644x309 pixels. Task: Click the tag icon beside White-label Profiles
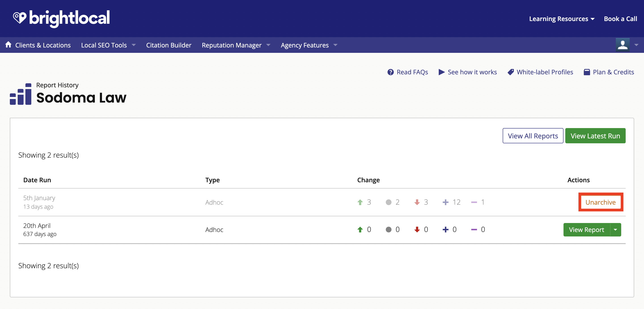[511, 72]
